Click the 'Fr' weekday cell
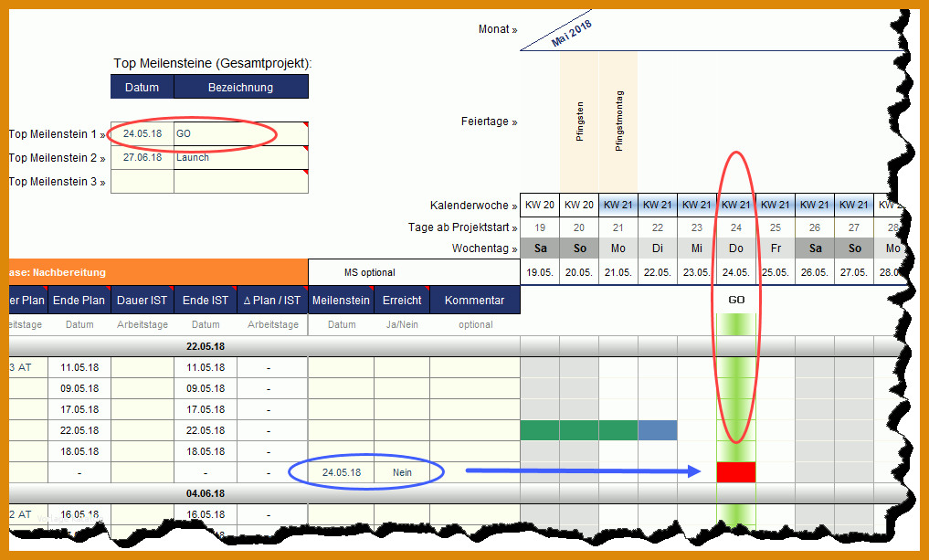Image resolution: width=929 pixels, height=560 pixels. 775,248
